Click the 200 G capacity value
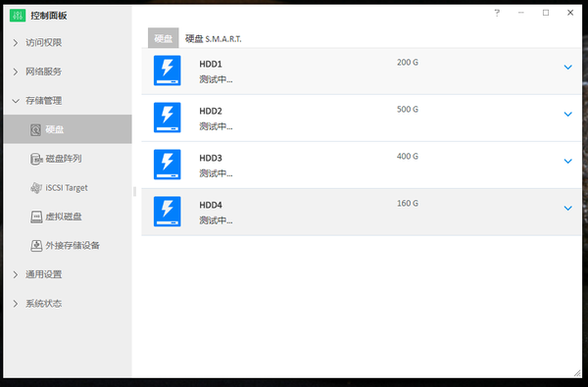 (x=408, y=63)
